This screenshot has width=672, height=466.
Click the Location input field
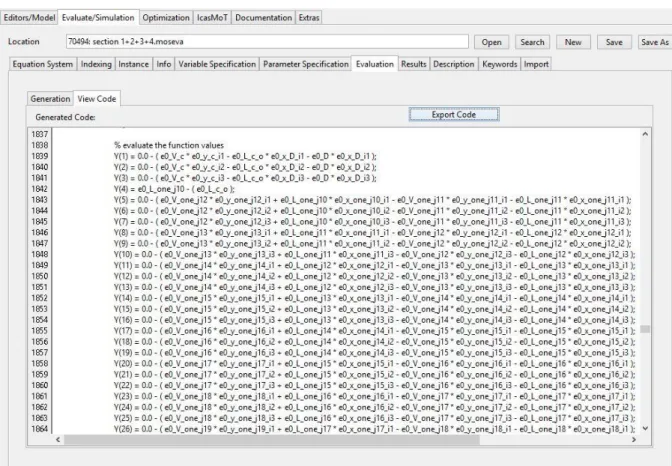pyautogui.click(x=267, y=42)
